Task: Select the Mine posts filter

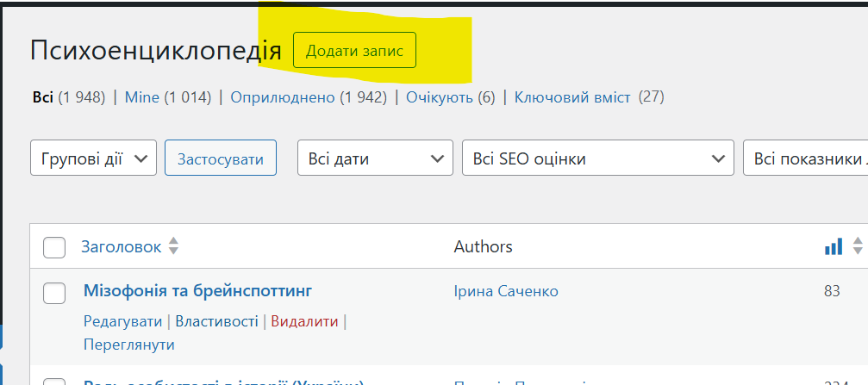Action: [x=142, y=97]
